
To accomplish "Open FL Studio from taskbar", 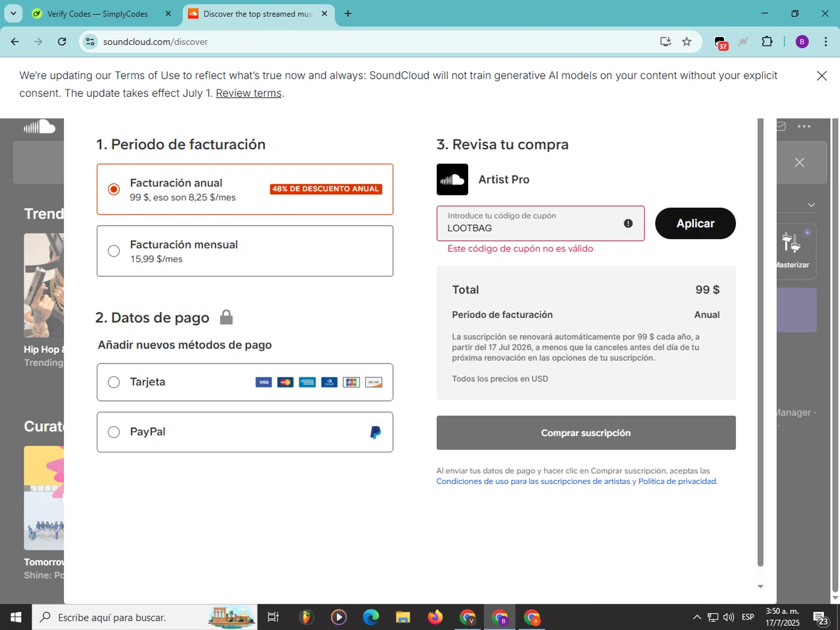I will point(306,617).
